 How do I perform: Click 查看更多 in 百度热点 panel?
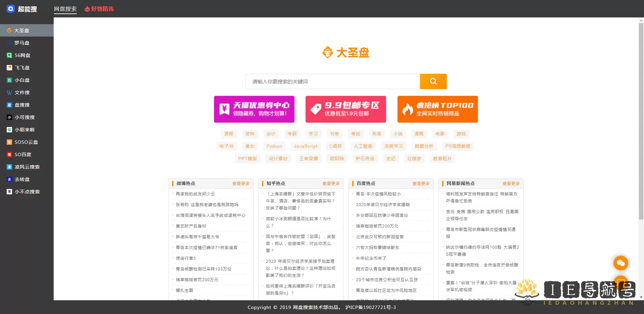pos(421,184)
